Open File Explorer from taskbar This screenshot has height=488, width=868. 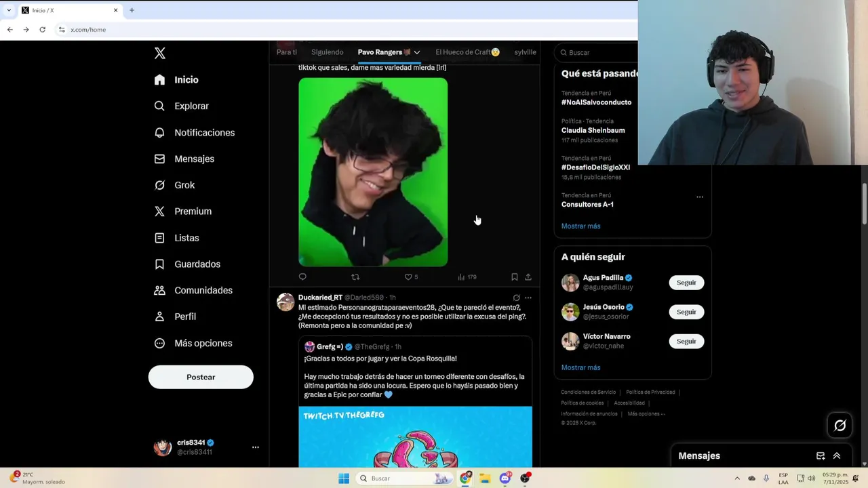point(485,479)
